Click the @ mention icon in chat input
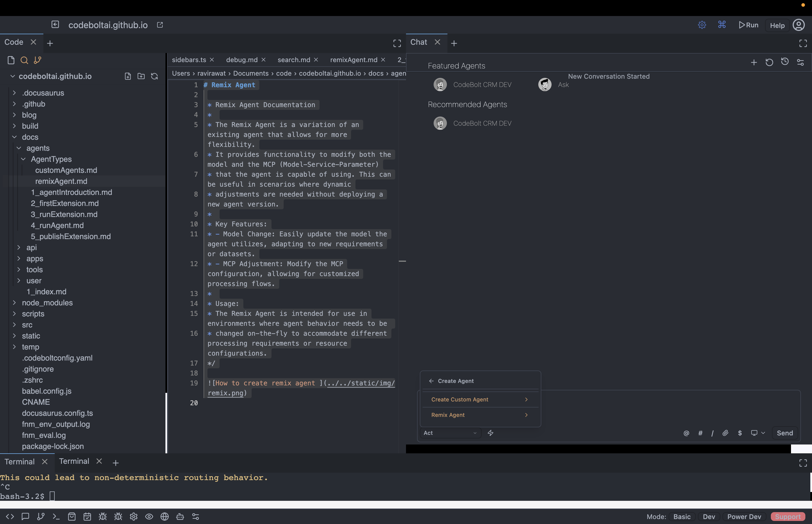This screenshot has height=524, width=812. 686,433
